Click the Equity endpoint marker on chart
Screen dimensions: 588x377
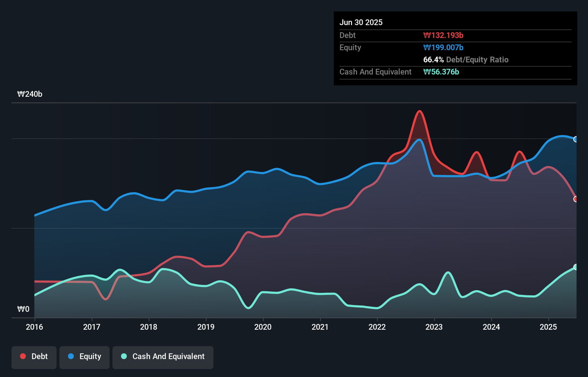(x=575, y=139)
